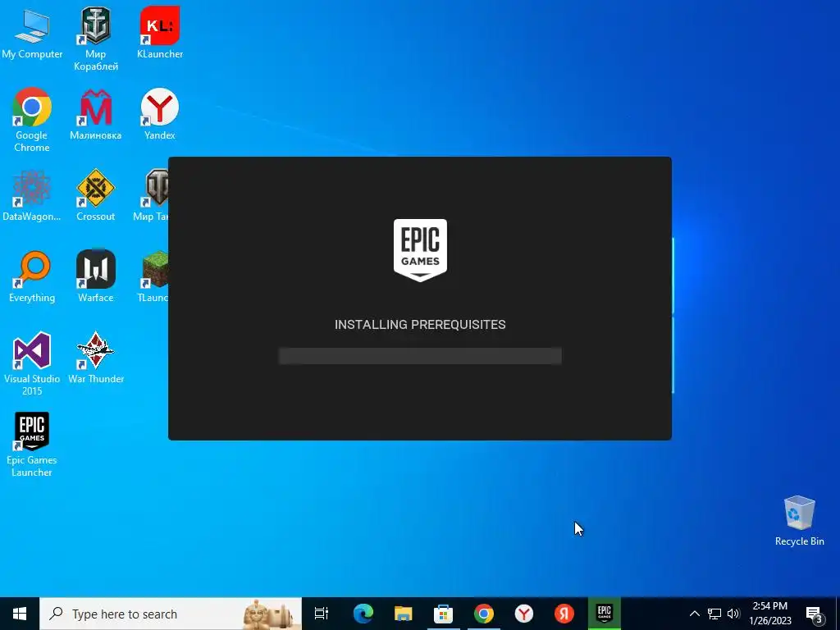The image size is (840, 630).
Task: Select the Everything search shortcut
Action: pyautogui.click(x=32, y=276)
